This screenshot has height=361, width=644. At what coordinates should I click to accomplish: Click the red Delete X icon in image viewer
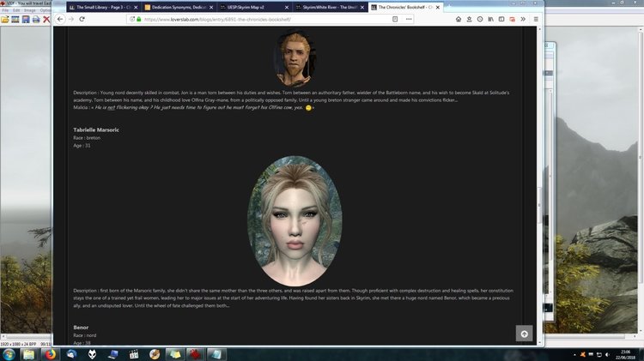click(46, 19)
